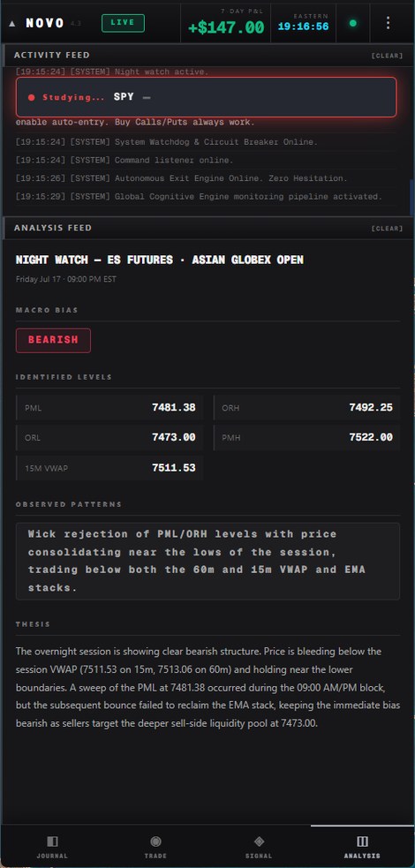
Task: Clear the Analysis Feed
Action: click(x=387, y=229)
